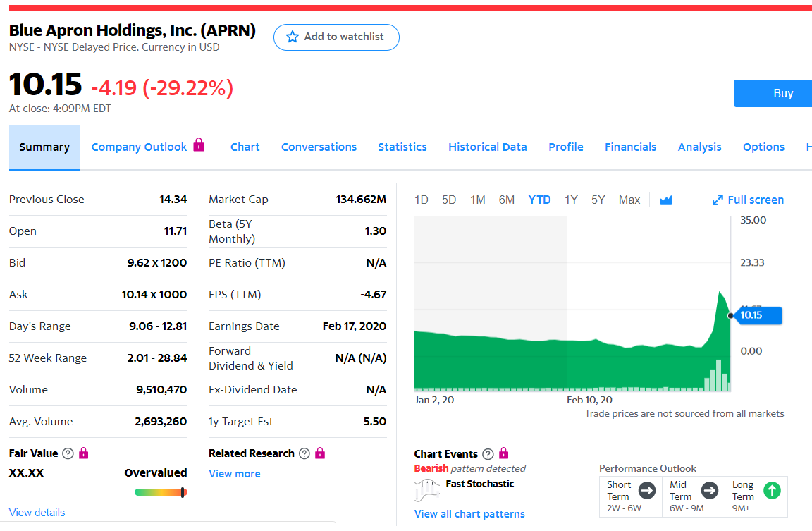Click the Blue Apron Holdings, Inc. (APRN) title
The width and height of the screenshot is (812, 531).
coord(132,30)
